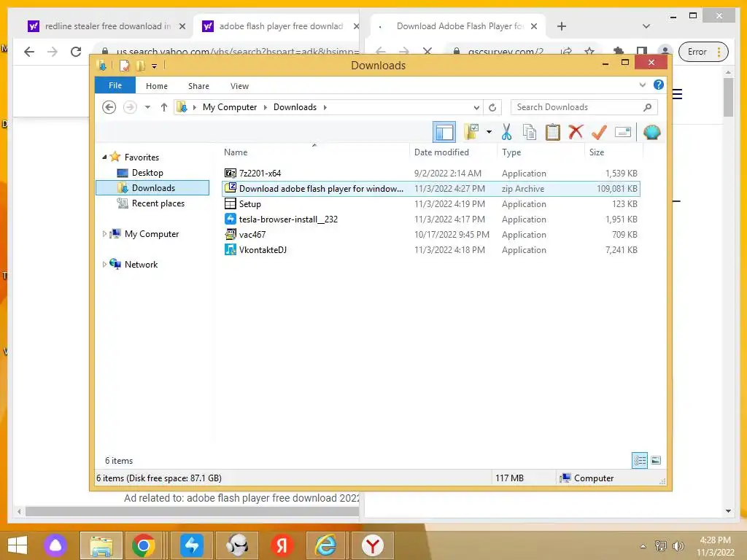Collapse the Favorites tree node
This screenshot has width=747, height=560.
[x=104, y=157]
